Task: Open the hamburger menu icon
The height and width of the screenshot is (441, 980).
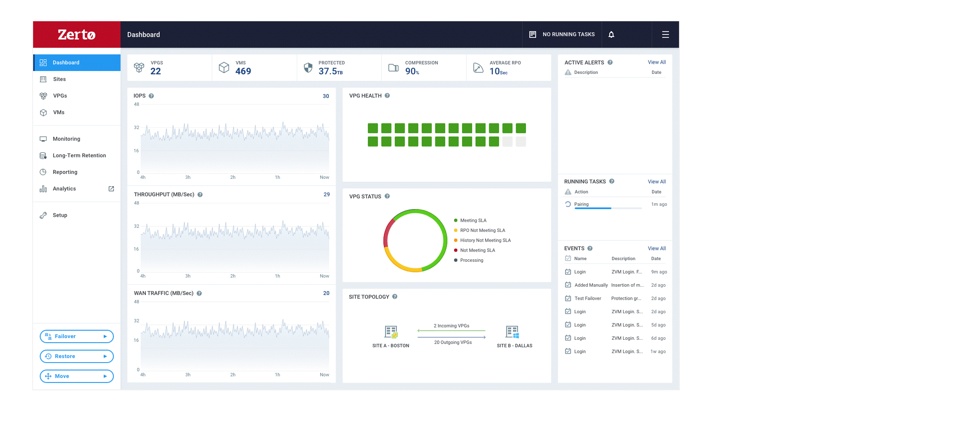Action: pyautogui.click(x=665, y=35)
